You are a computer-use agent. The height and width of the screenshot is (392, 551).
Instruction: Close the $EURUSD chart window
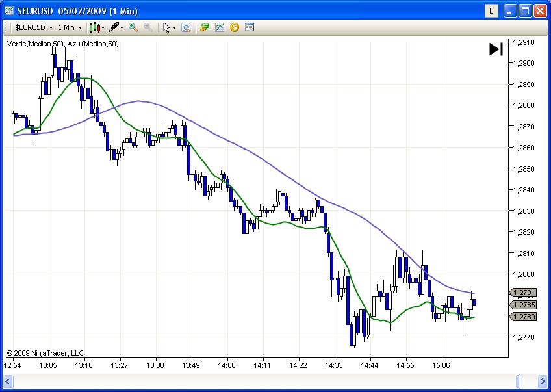541,11
